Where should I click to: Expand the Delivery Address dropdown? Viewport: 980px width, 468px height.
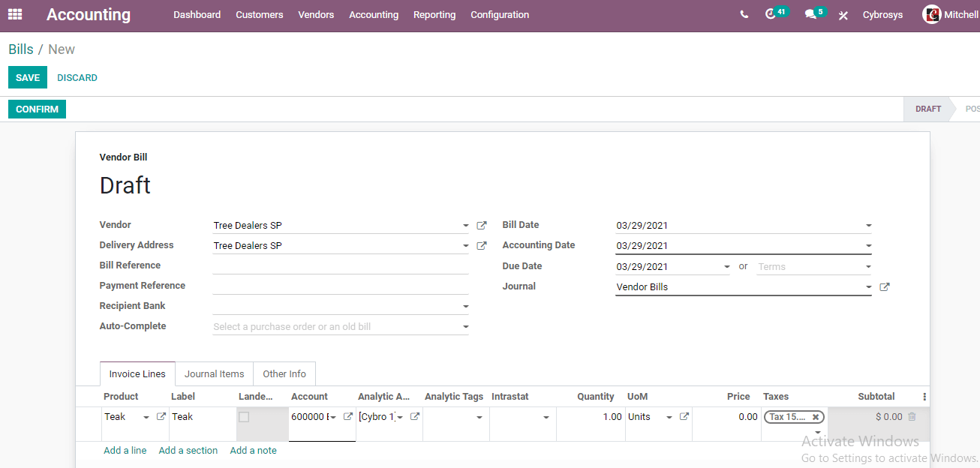[466, 246]
